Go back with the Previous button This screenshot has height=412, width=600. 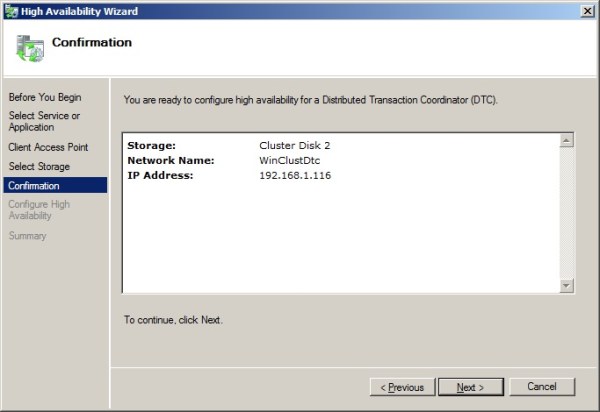pyautogui.click(x=401, y=387)
